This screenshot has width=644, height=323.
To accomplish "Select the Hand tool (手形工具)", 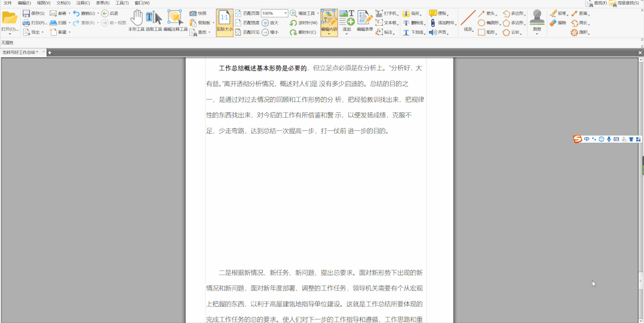I will (x=137, y=20).
